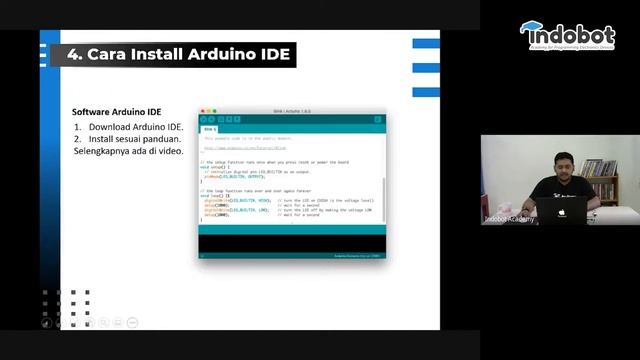
Task: Click the Upload arrow icon in Arduino toolbar
Action: point(211,120)
